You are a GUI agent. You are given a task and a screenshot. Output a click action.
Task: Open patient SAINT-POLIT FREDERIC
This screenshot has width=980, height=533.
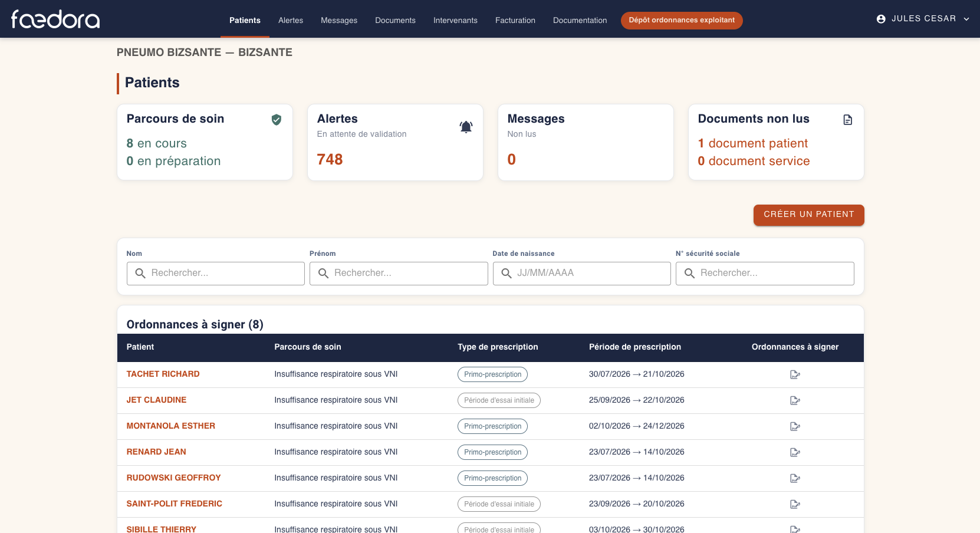click(175, 504)
